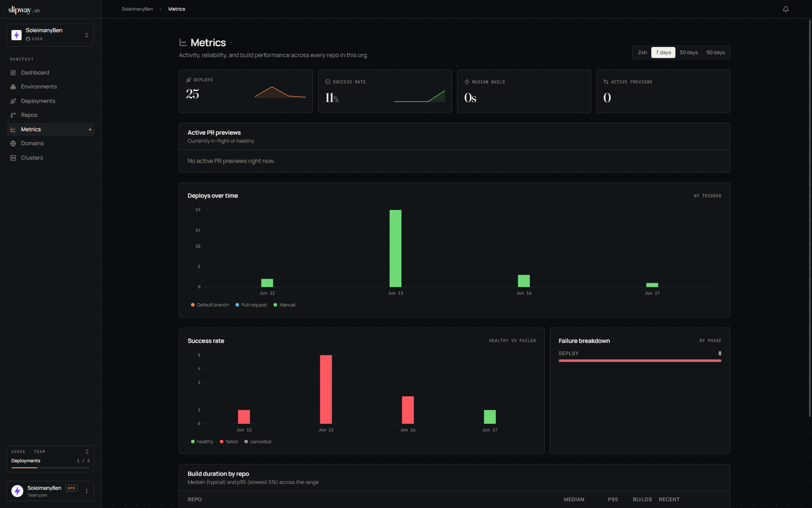The width and height of the screenshot is (812, 508).
Task: Click the '25' deploys count value
Action: [x=192, y=94]
